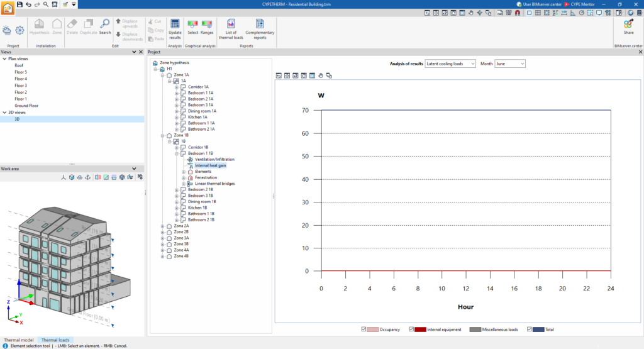Image resolution: width=644 pixels, height=349 pixels.
Task: Click the Miscellaneous loads gray swatch
Action: pyautogui.click(x=475, y=330)
